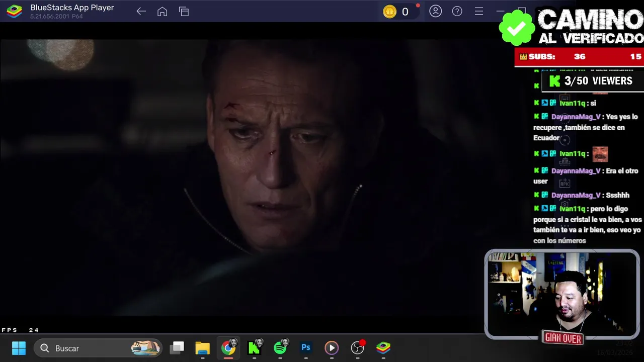Click the version text '5.21.656.2001 P64'
This screenshot has width=644, height=362.
click(56, 16)
